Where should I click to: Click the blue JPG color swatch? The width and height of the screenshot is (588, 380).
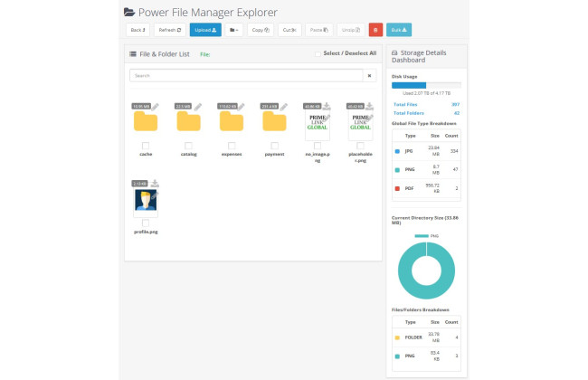[397, 151]
